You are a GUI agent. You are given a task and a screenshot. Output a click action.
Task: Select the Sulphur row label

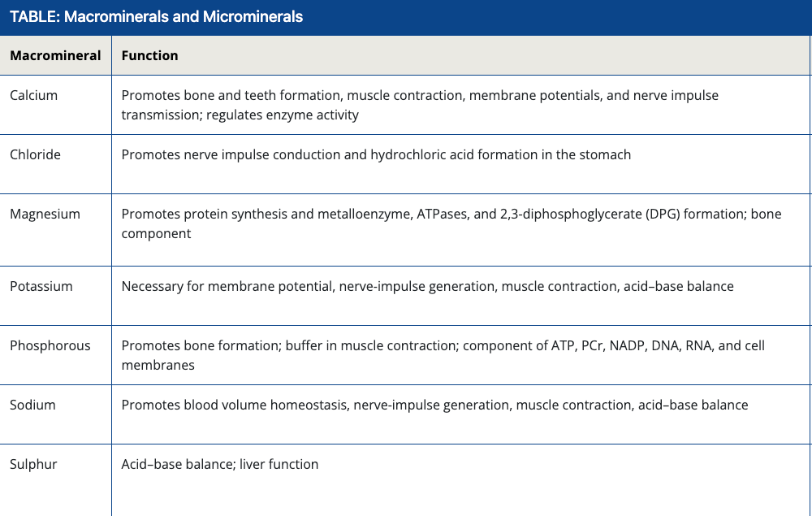point(33,464)
